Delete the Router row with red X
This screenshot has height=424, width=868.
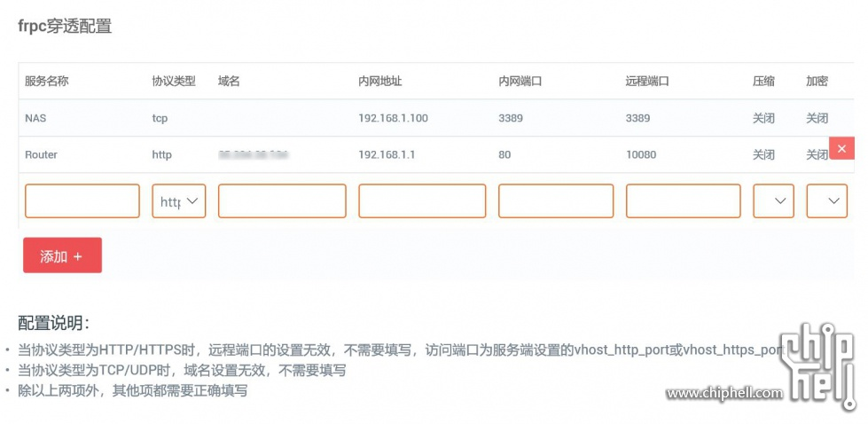pyautogui.click(x=842, y=148)
